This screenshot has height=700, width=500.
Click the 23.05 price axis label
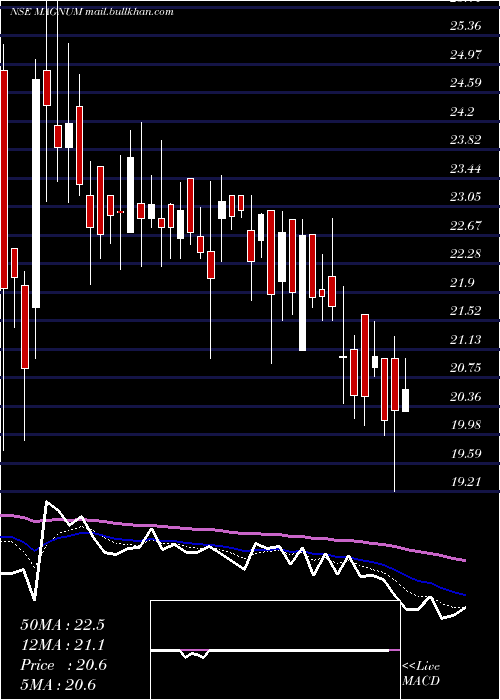point(466,197)
